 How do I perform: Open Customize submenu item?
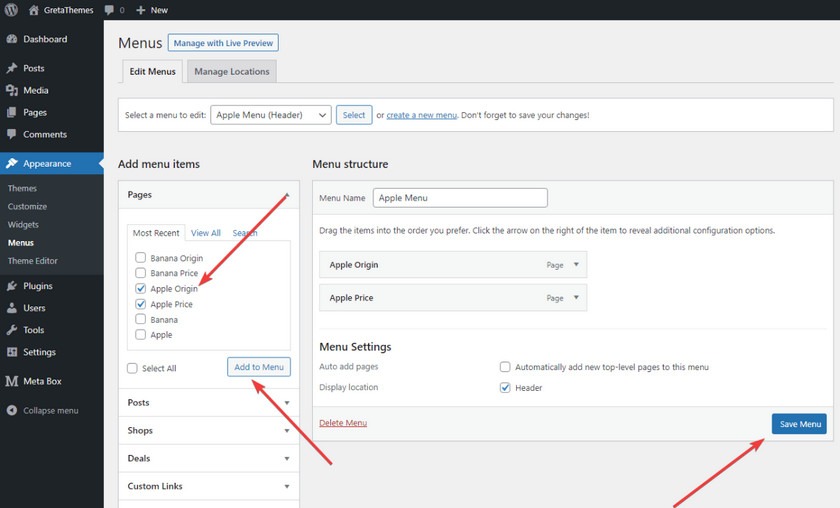(27, 206)
